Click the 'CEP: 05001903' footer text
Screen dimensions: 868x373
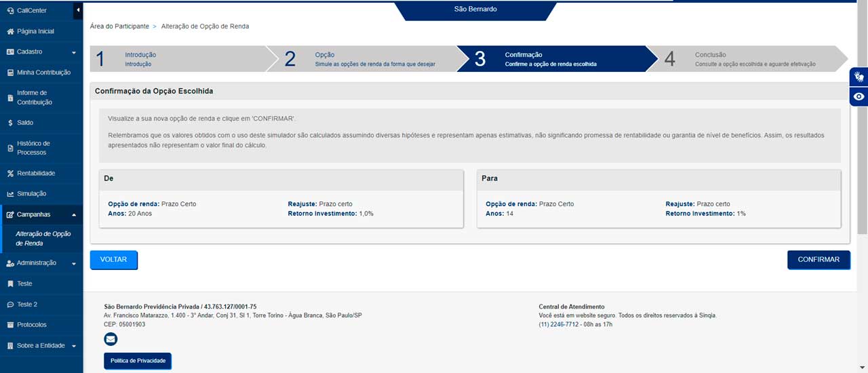click(x=124, y=324)
